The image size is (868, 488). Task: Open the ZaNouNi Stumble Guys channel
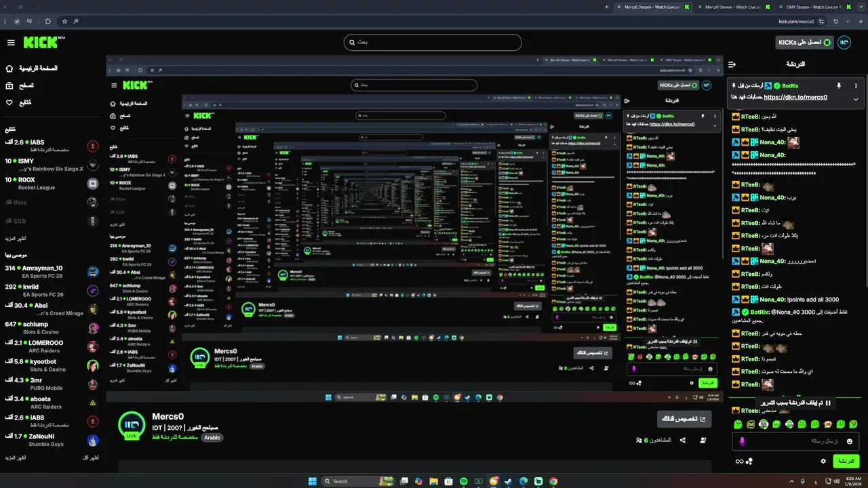pos(52,440)
